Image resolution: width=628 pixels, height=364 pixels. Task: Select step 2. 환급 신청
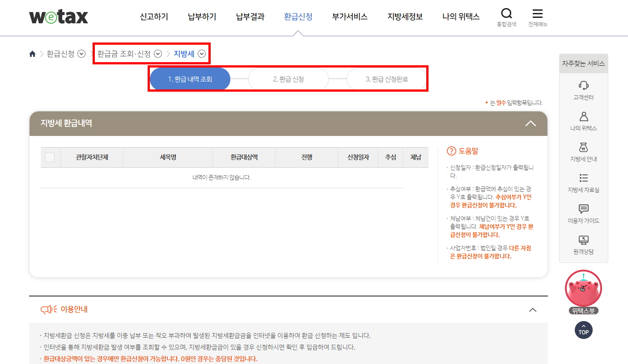click(289, 79)
